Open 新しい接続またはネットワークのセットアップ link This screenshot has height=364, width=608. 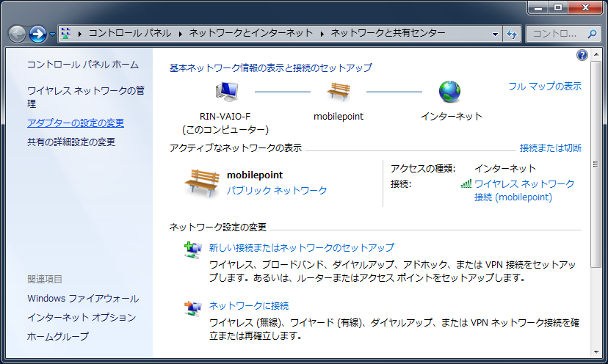point(302,247)
